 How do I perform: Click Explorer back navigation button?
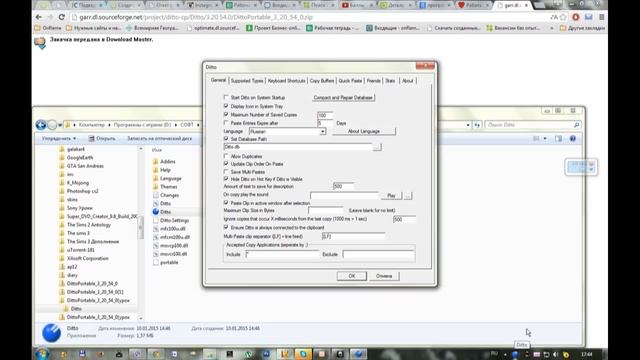[x=41, y=124]
